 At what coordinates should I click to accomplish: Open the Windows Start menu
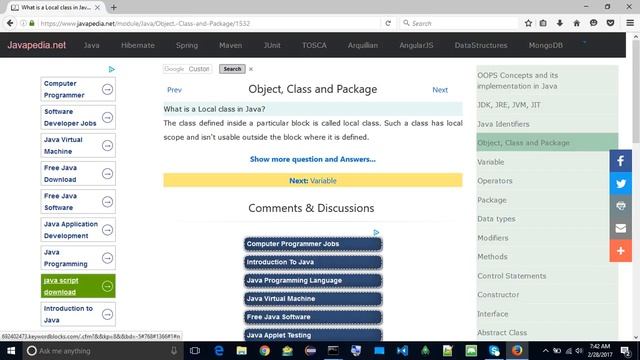pyautogui.click(x=11, y=351)
